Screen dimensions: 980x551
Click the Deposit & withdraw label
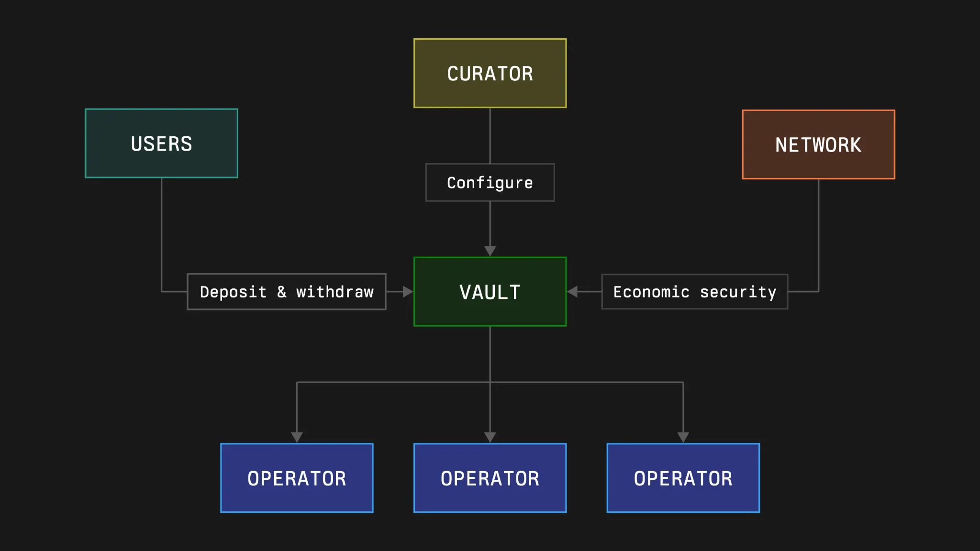click(x=286, y=292)
